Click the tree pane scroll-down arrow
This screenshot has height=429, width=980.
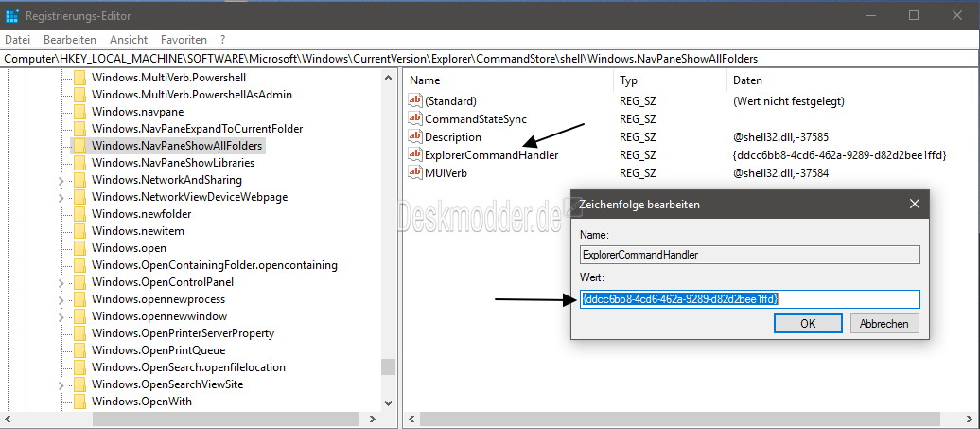(x=388, y=403)
